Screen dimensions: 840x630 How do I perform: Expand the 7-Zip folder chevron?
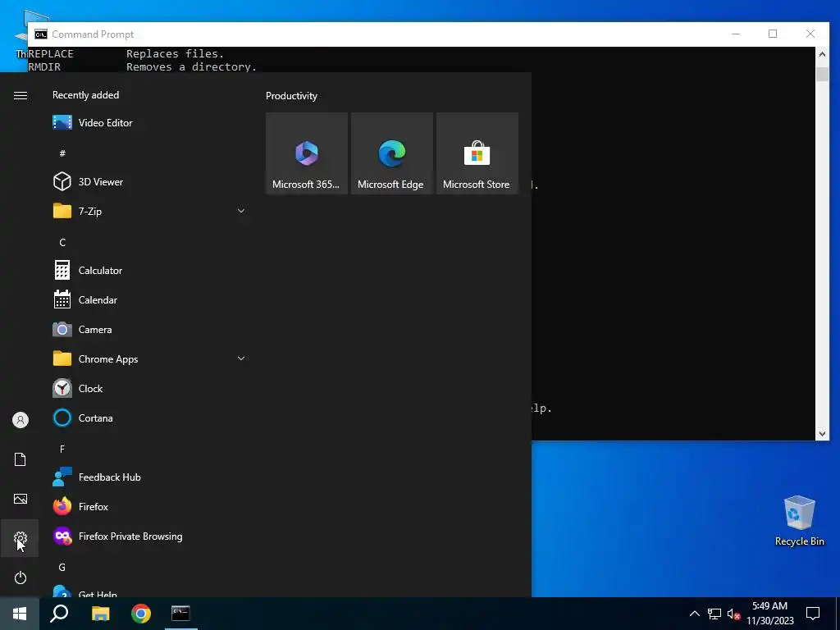click(241, 211)
